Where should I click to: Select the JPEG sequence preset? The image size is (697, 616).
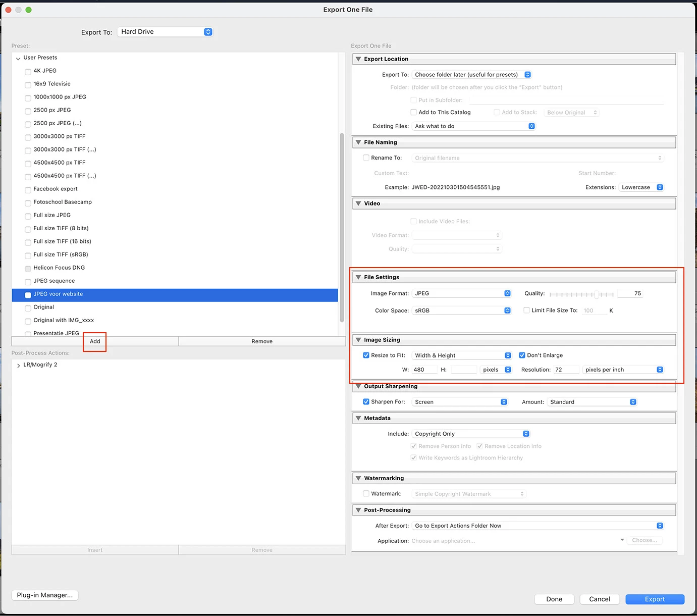tap(54, 281)
